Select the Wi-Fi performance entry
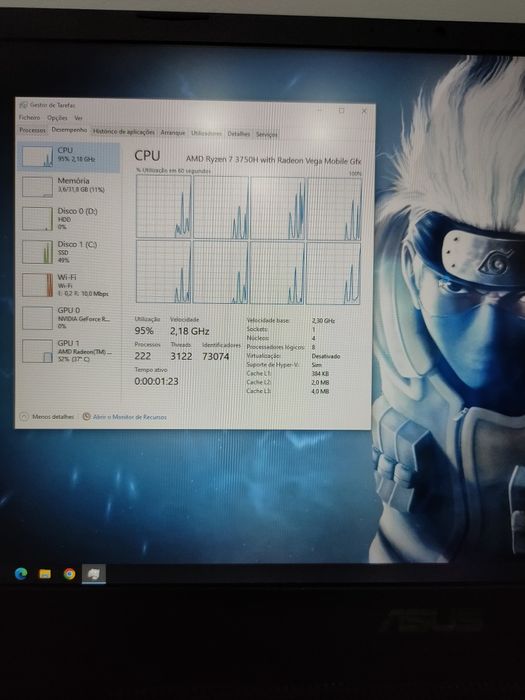Image resolution: width=525 pixels, height=700 pixels. [x=69, y=285]
